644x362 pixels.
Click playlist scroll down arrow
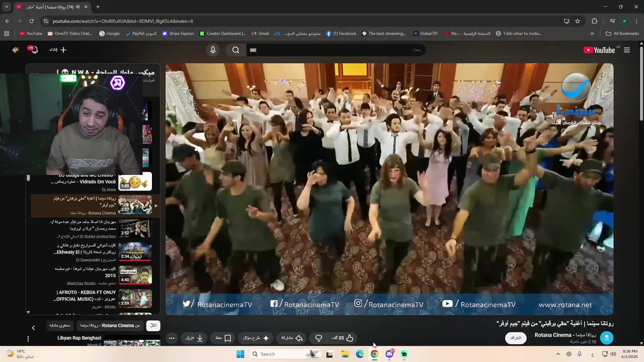[28, 312]
